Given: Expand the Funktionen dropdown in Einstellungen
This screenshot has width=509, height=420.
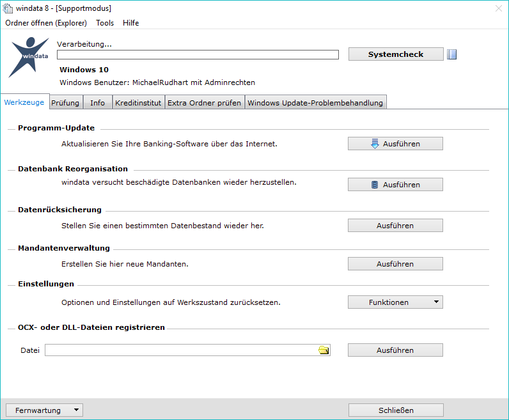Looking at the screenshot, I should 395,302.
